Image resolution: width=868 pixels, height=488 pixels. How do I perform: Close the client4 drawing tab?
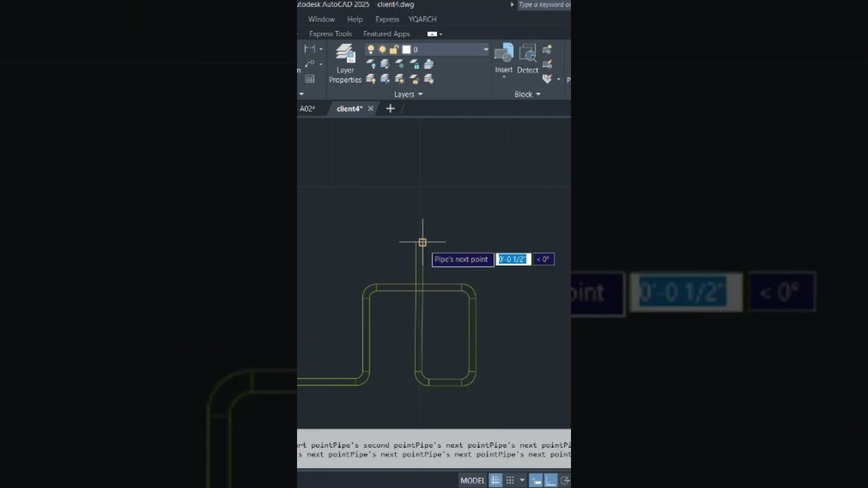pos(370,108)
